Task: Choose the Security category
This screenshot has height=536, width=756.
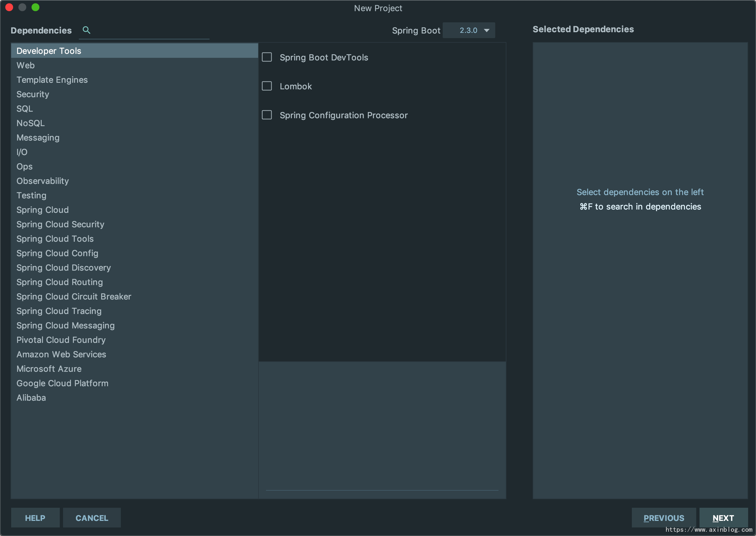Action: click(135, 94)
